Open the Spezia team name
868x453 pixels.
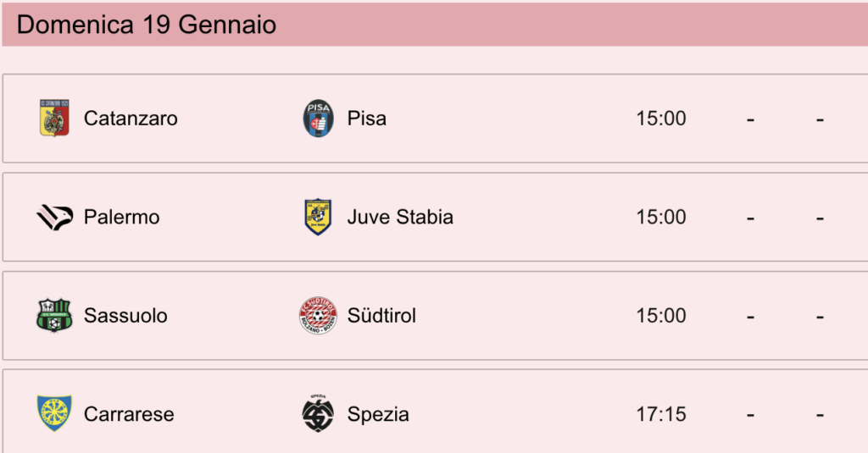378,414
